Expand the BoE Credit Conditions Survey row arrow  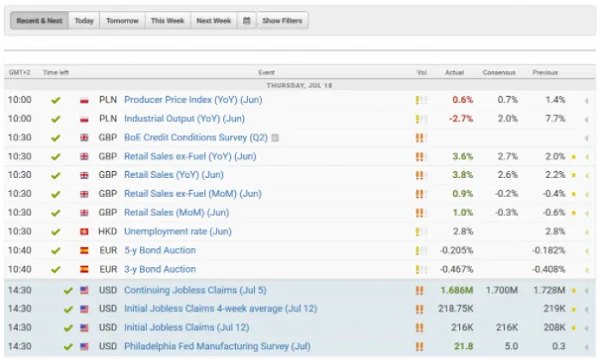586,138
